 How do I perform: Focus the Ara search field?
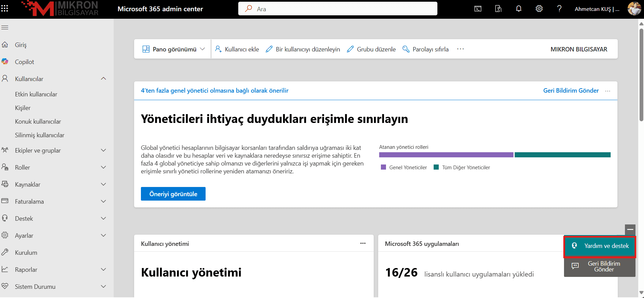click(338, 9)
